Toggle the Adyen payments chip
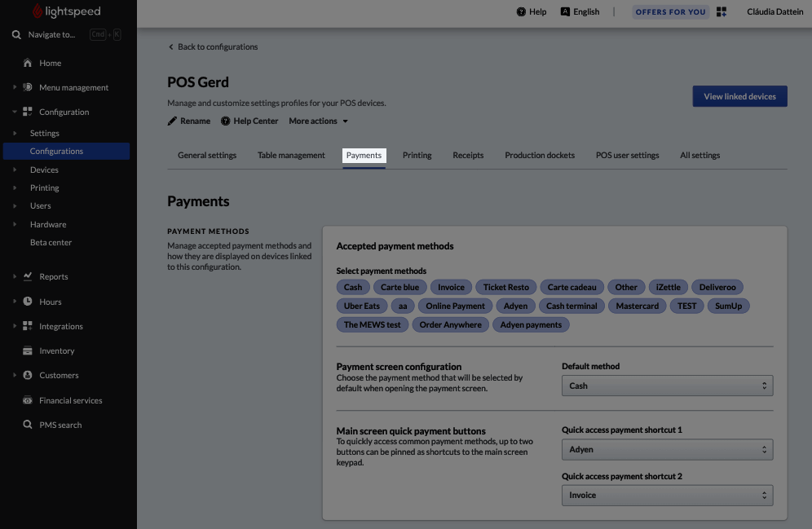The width and height of the screenshot is (812, 529). click(531, 324)
